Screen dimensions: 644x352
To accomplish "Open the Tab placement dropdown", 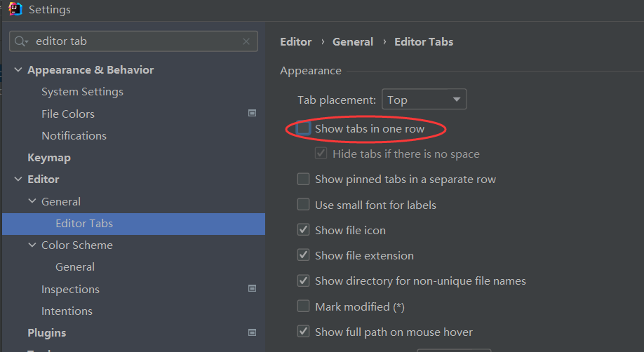I will [x=424, y=100].
